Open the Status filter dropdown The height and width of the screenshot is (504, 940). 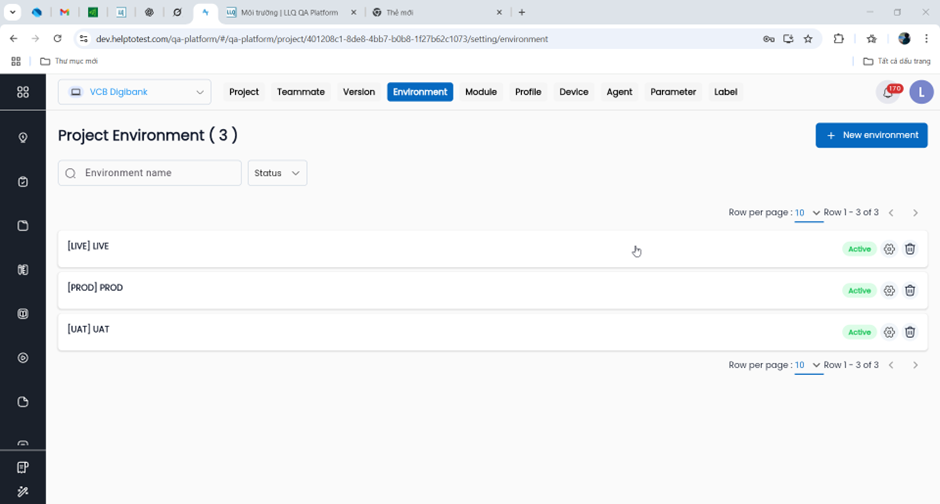(x=277, y=173)
